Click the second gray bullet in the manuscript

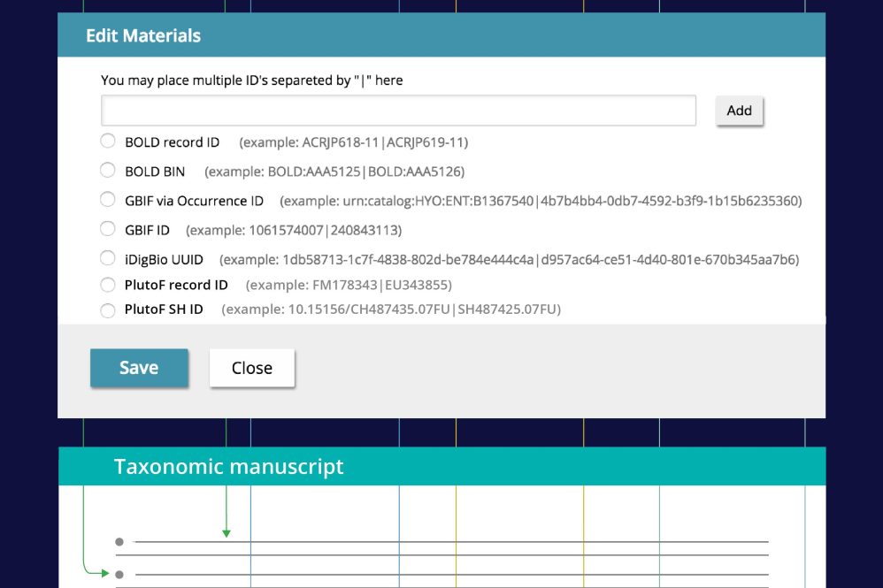point(119,574)
